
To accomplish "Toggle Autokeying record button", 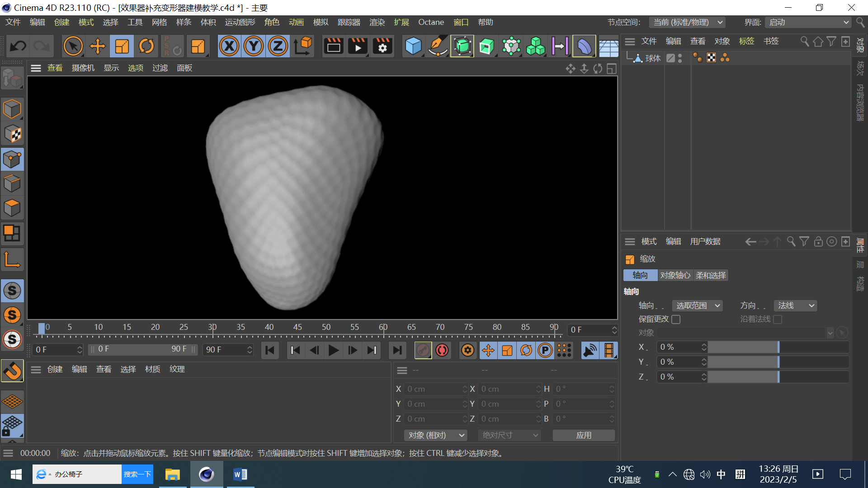I will pos(442,350).
